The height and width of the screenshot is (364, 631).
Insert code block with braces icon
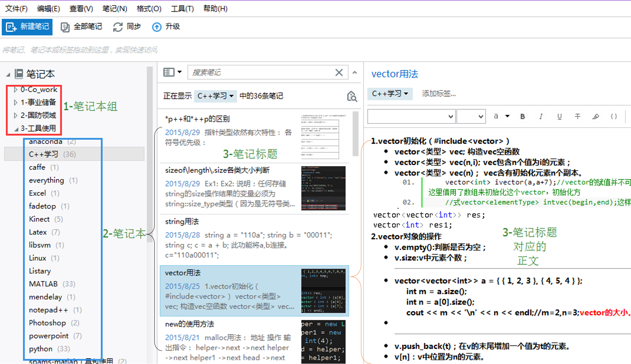614,116
